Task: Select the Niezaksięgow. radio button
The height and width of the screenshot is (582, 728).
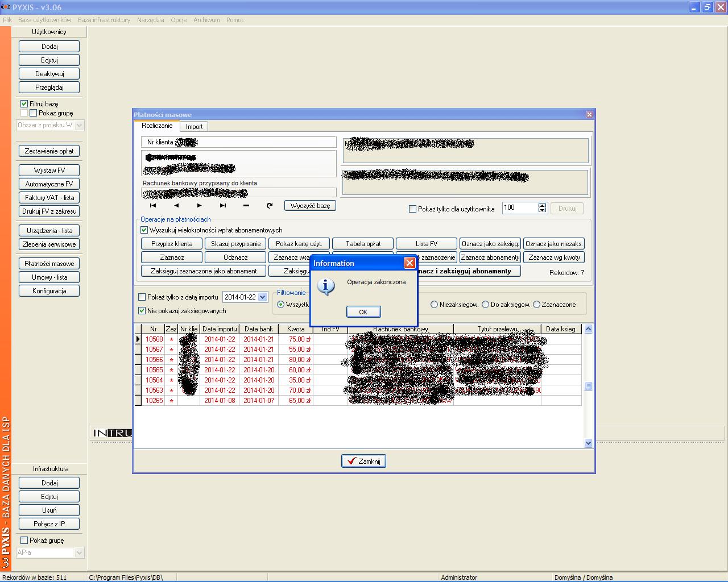Action: [x=434, y=305]
